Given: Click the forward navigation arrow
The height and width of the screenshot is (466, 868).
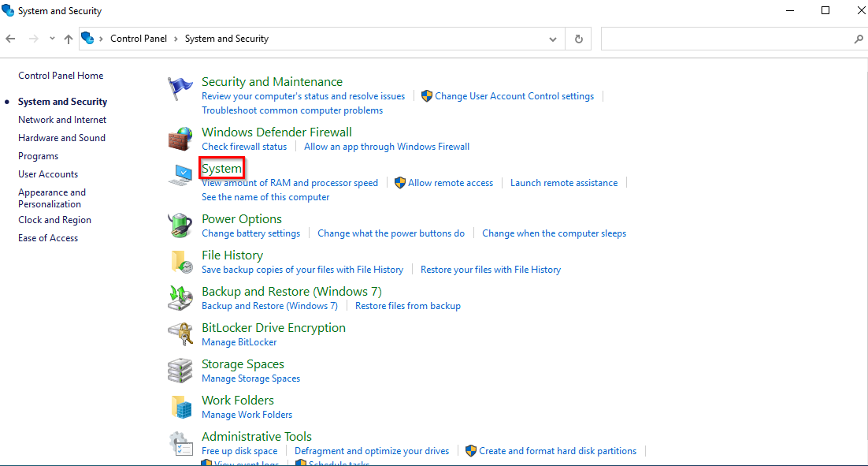Looking at the screenshot, I should [33, 39].
